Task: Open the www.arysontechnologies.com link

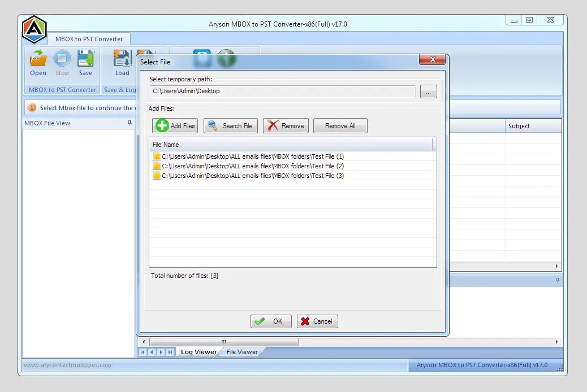Action: 67,365
